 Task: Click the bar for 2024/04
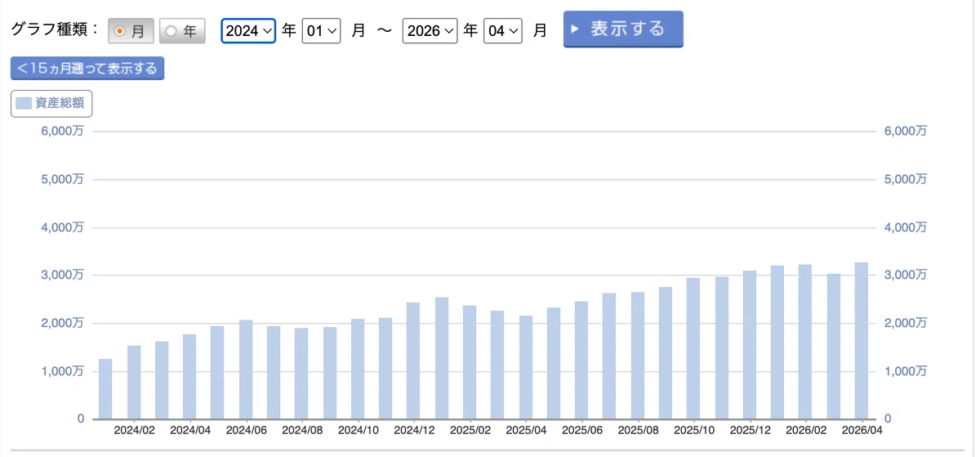click(x=189, y=377)
